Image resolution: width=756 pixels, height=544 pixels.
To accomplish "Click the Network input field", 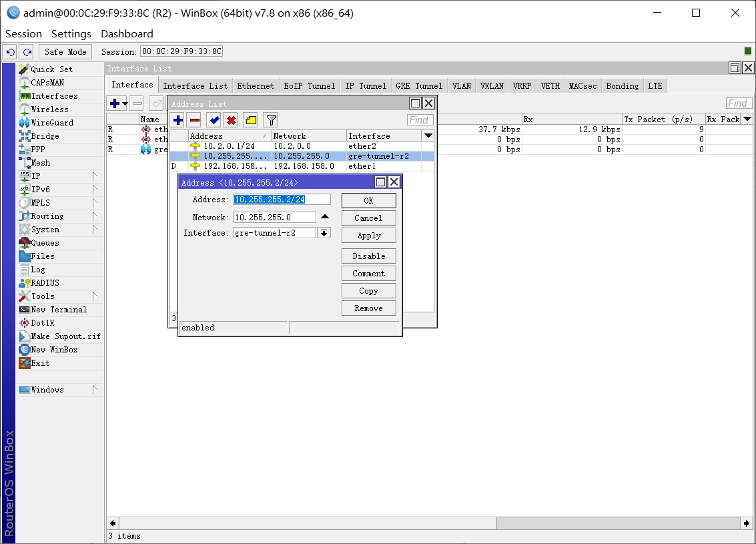I will (274, 218).
